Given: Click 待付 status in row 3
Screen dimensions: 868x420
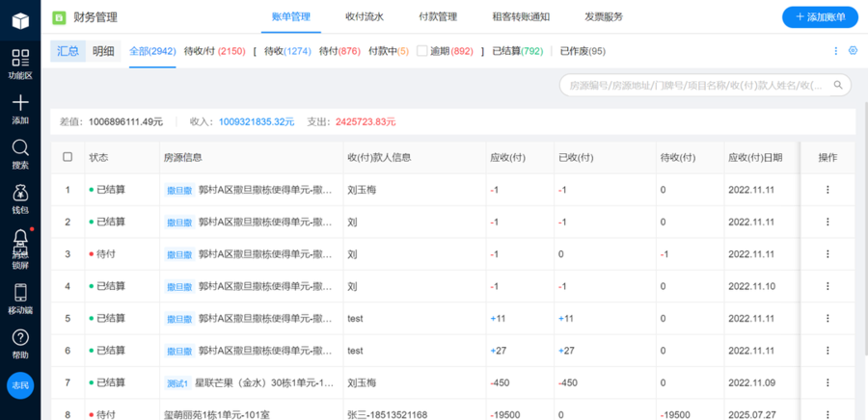Looking at the screenshot, I should coord(106,254).
